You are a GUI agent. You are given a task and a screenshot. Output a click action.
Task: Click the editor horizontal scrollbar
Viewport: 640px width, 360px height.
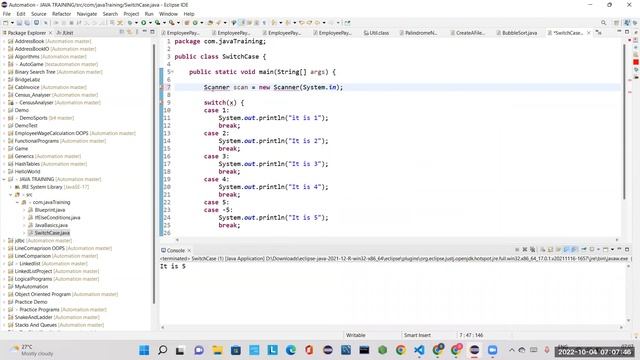point(397,240)
